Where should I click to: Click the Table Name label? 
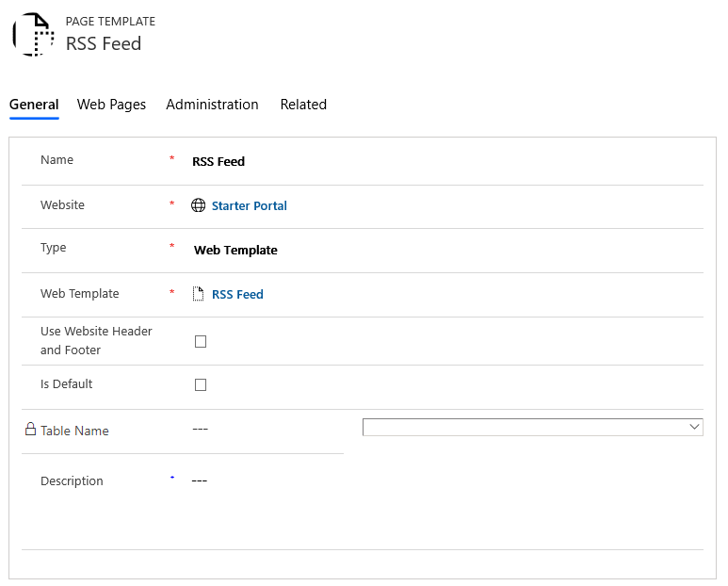pyautogui.click(x=74, y=431)
